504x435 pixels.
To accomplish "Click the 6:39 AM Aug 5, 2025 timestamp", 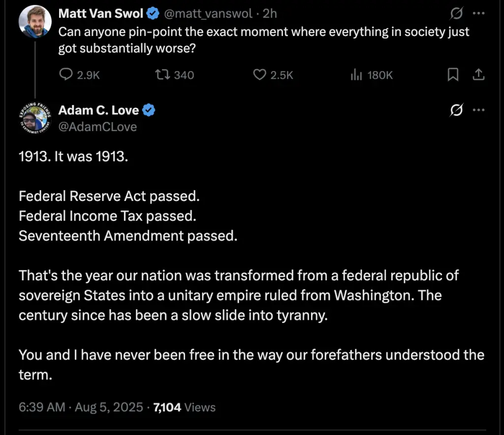I will 81,407.
